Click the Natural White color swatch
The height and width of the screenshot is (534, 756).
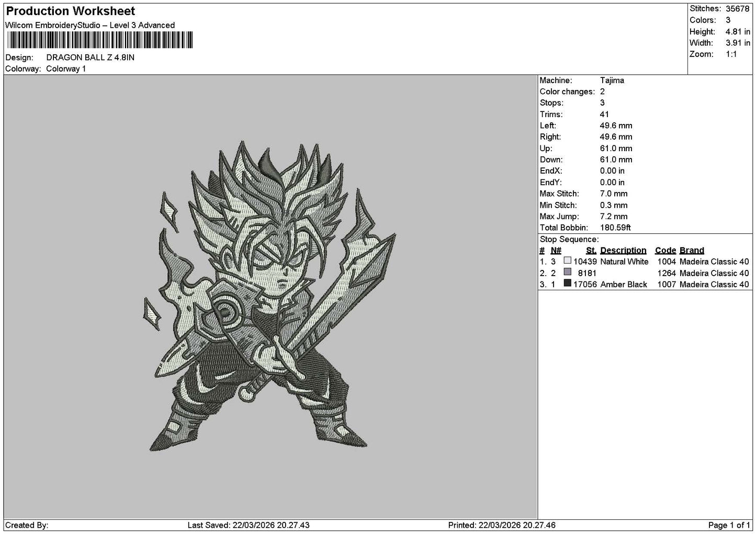coord(568,260)
